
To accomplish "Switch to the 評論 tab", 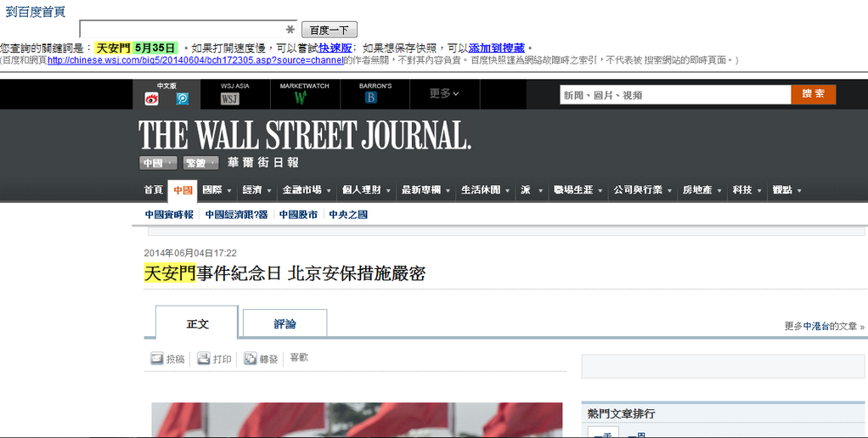I will 285,324.
